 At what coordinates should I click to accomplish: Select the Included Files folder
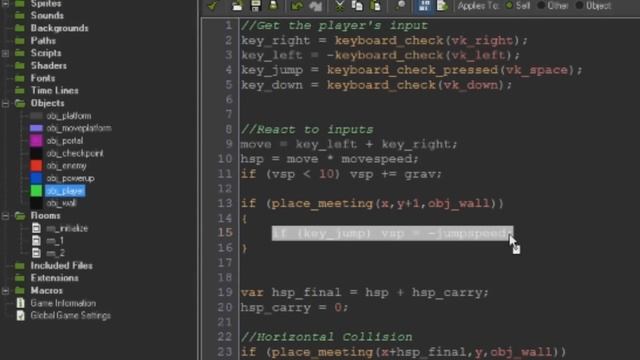61,266
